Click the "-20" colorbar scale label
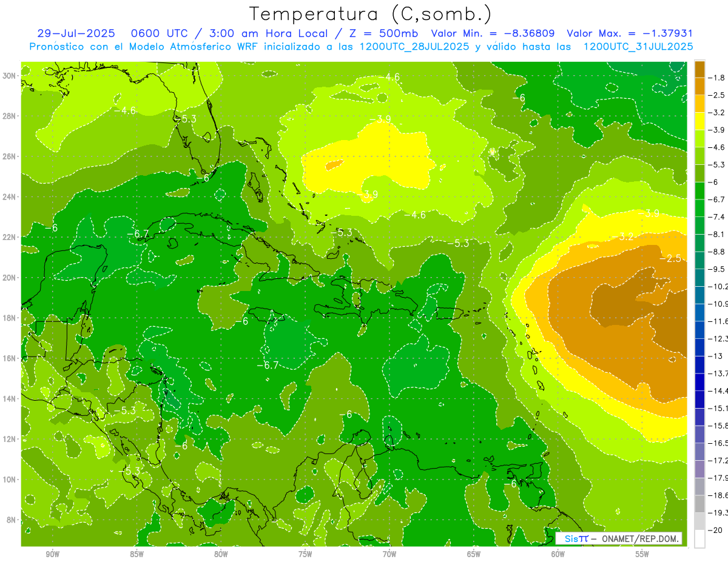The width and height of the screenshot is (728, 562). pos(715,530)
